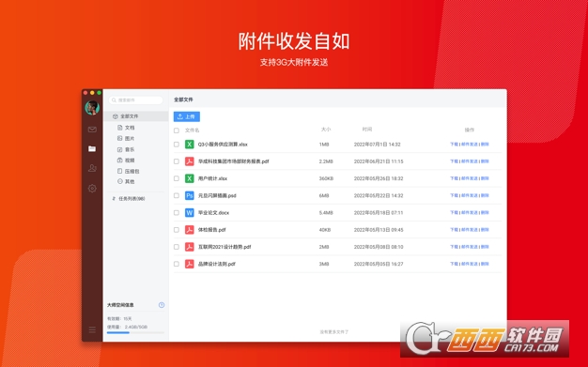Select the 视频 category
This screenshot has height=367, width=588.
[126, 161]
